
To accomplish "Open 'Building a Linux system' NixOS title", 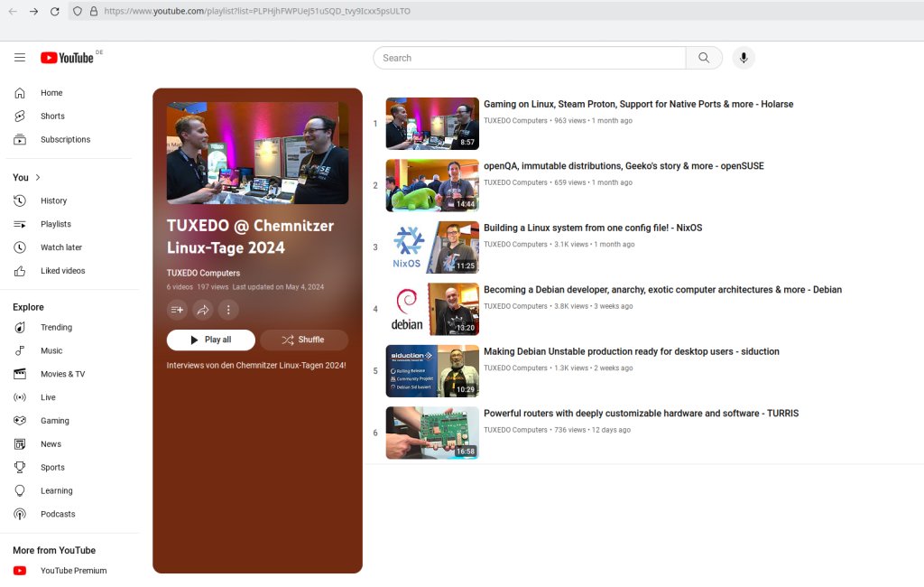I will (593, 228).
